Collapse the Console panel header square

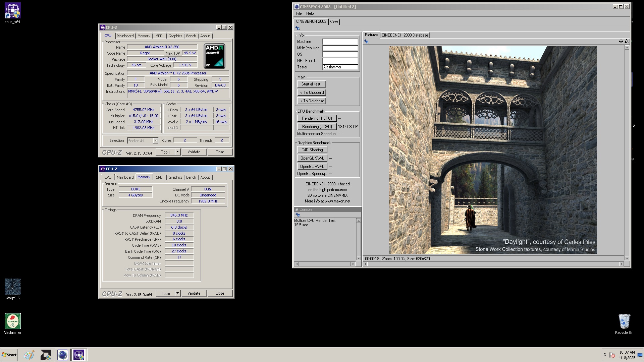click(297, 209)
